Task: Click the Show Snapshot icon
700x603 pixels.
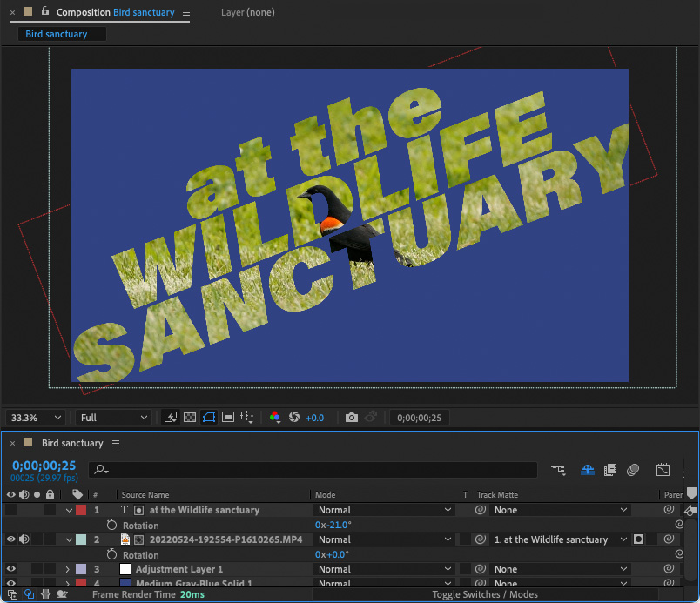Action: point(371,417)
